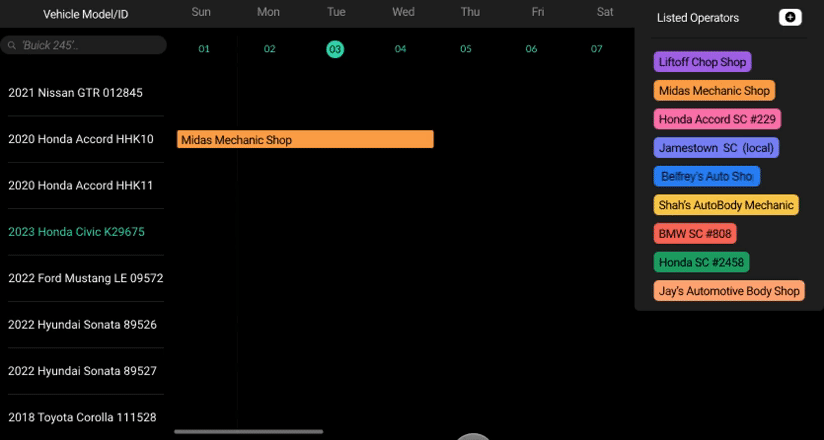This screenshot has width=824, height=440.
Task: Select date 01 in the calendar
Action: 204,49
